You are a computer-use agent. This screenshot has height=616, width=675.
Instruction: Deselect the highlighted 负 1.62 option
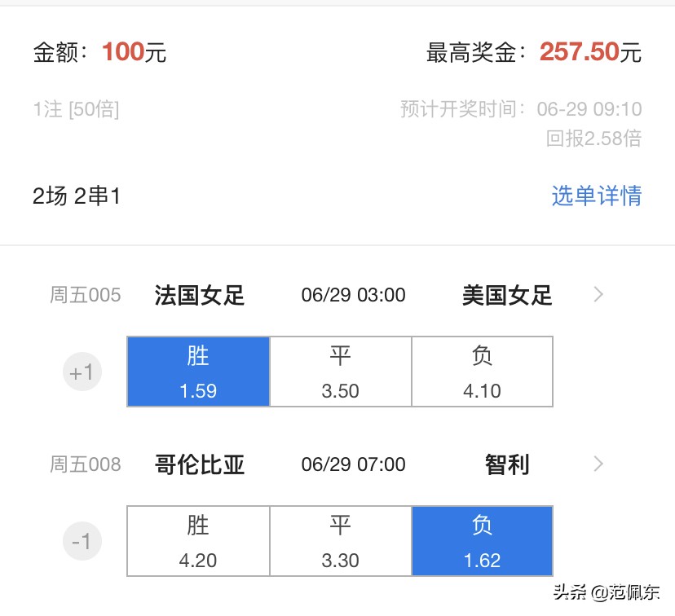pyautogui.click(x=483, y=541)
